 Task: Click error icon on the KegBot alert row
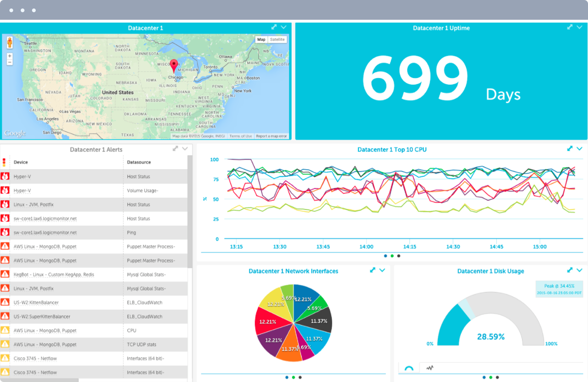point(5,274)
